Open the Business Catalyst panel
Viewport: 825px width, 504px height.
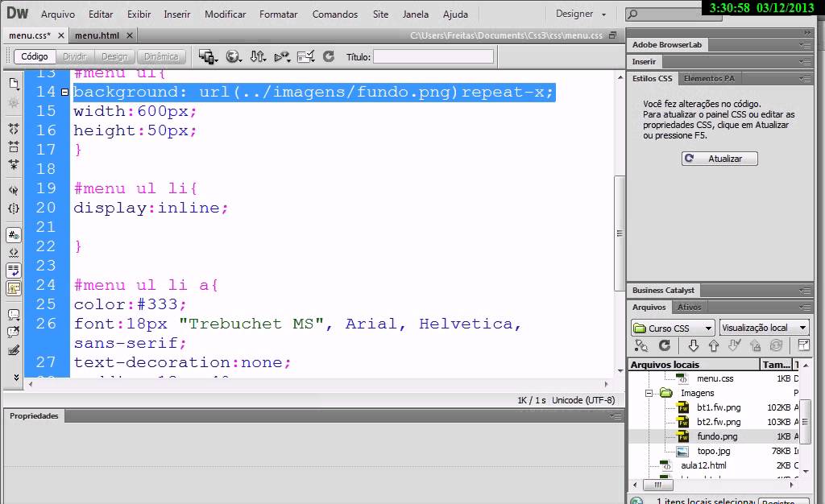click(663, 290)
